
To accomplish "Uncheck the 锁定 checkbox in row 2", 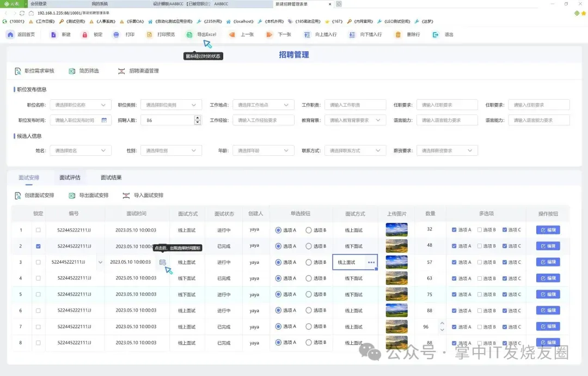I will tap(38, 246).
